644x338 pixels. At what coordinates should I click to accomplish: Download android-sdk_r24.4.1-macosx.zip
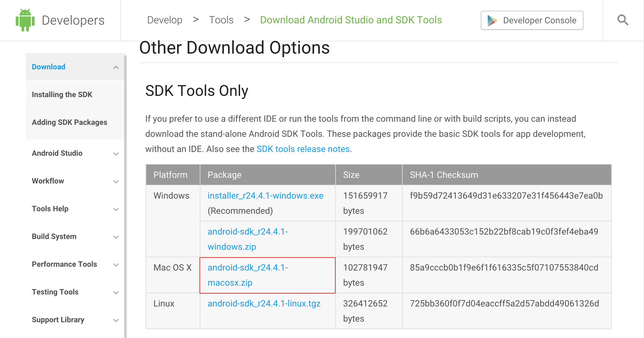click(248, 275)
